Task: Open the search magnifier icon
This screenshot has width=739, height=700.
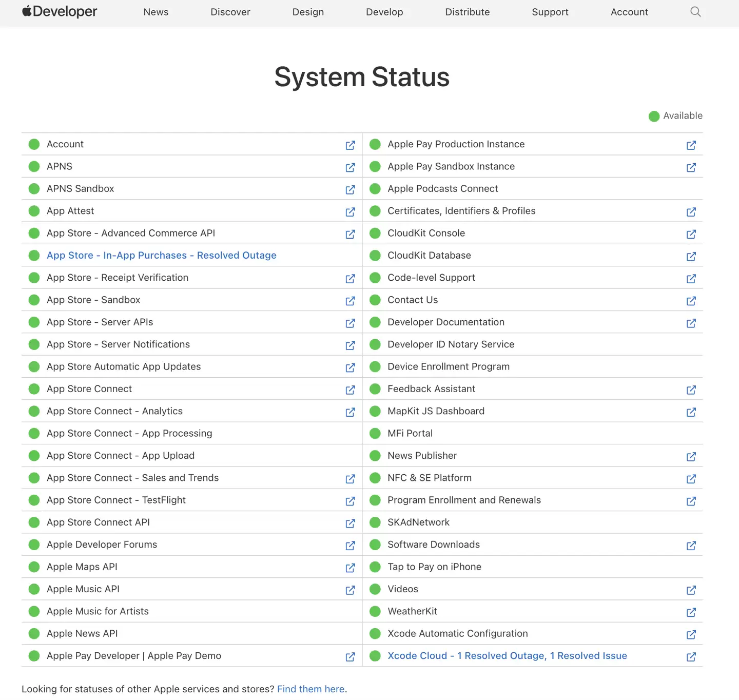Action: click(695, 11)
